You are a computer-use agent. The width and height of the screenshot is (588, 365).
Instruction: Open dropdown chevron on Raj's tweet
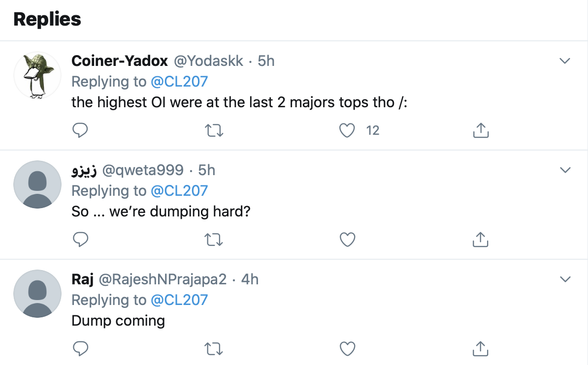tap(565, 279)
